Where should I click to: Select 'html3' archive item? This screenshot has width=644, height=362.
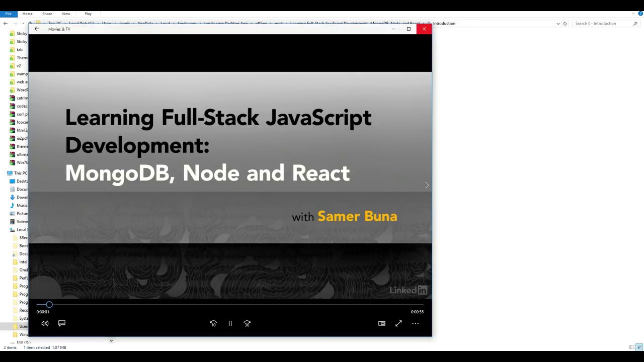[19, 130]
